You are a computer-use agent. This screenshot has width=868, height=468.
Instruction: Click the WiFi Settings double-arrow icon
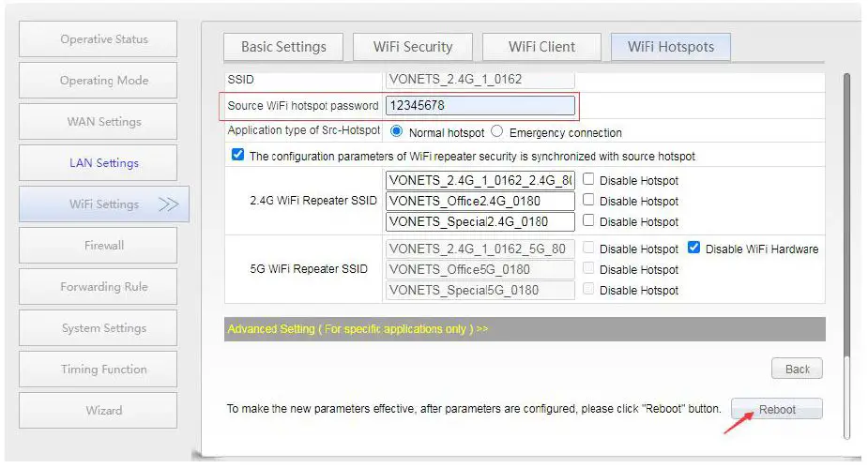(168, 204)
